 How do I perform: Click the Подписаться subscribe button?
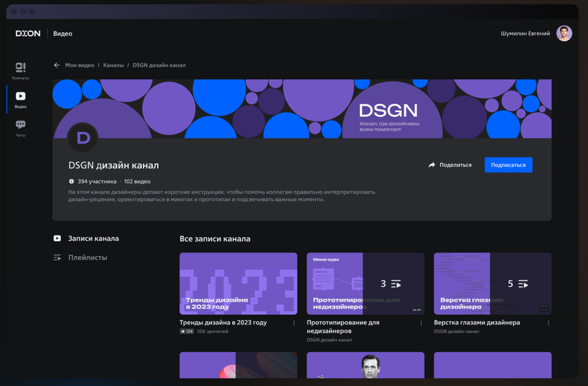coord(508,165)
